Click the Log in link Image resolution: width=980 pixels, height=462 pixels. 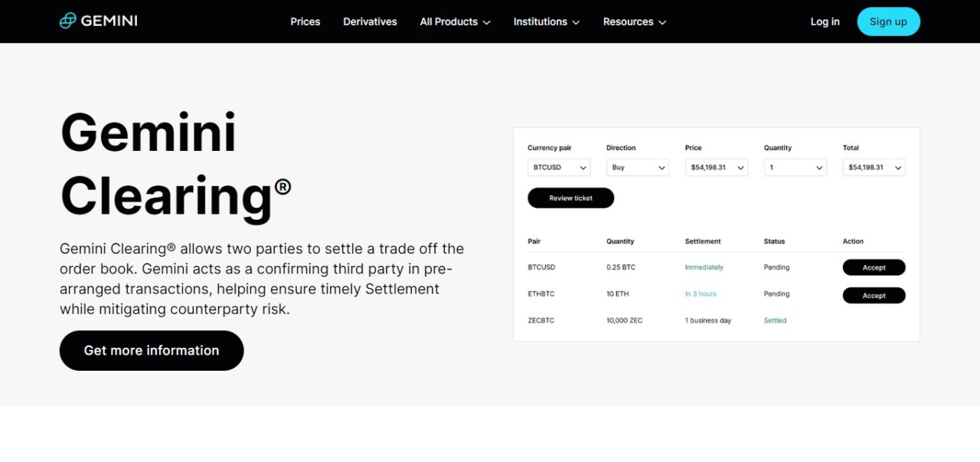pyautogui.click(x=825, y=21)
